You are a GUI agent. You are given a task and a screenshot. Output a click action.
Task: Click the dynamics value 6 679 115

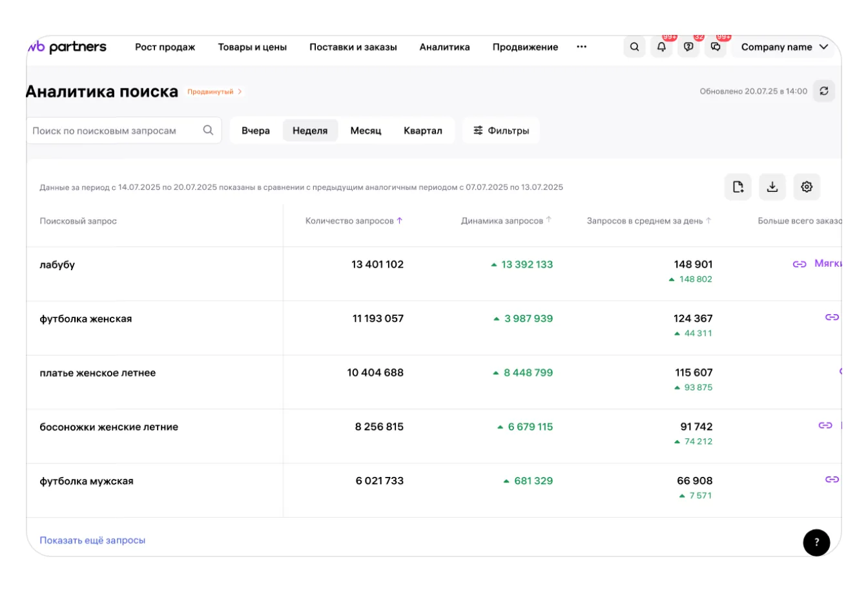[x=530, y=427]
